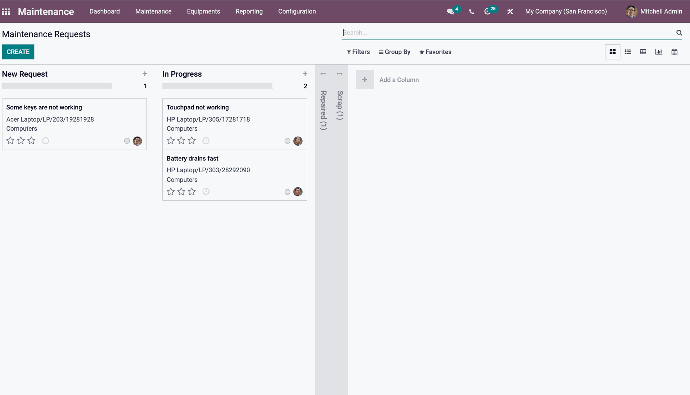Open the Reporting menu

tap(249, 12)
